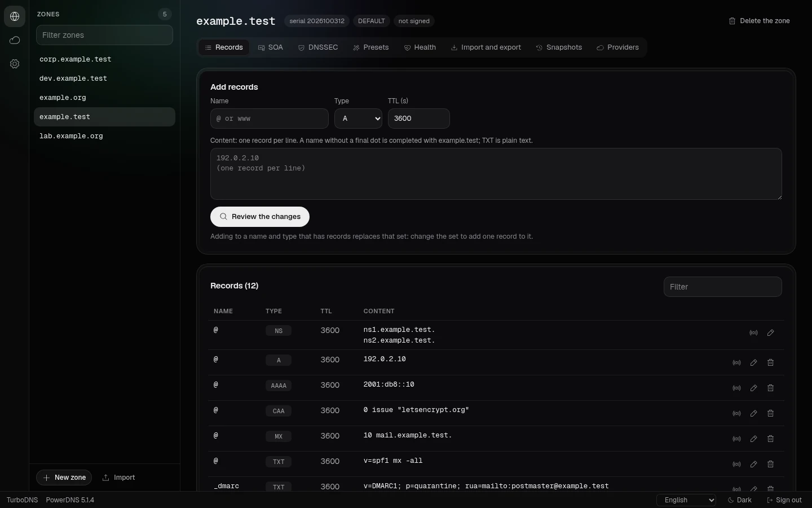The width and height of the screenshot is (812, 508).
Task: Open the settings gear in the sidebar
Action: 15,64
